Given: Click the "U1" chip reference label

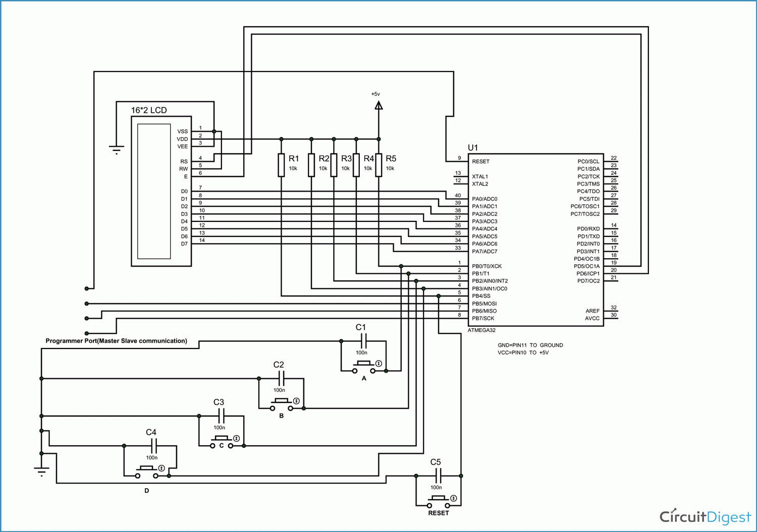Looking at the screenshot, I should coord(473,148).
